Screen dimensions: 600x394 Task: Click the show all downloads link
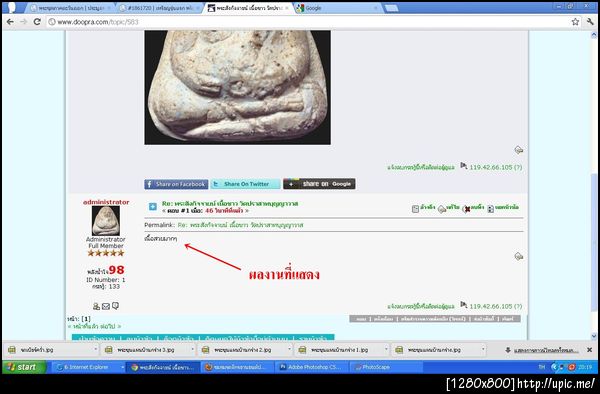(545, 350)
